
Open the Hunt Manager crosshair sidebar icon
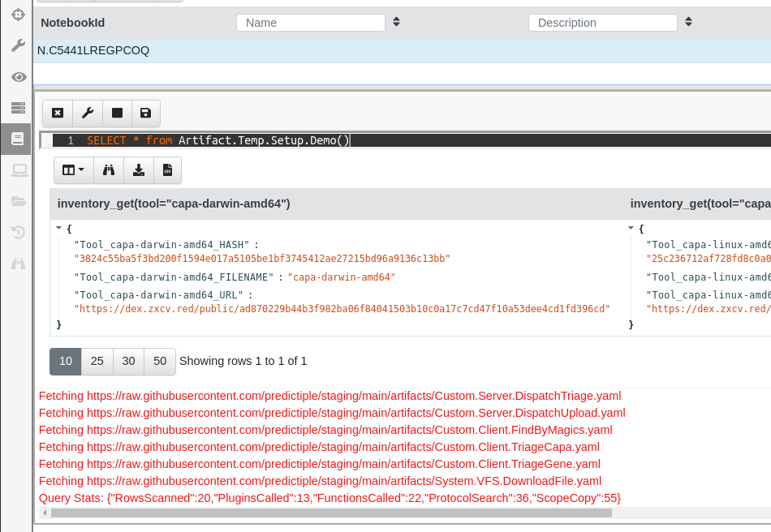click(18, 15)
